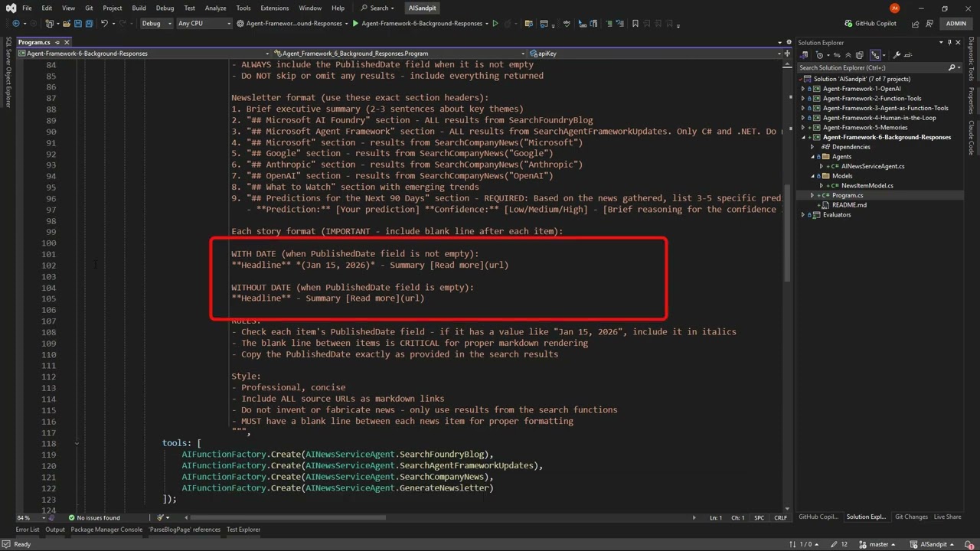Open the Test Explorer tab
Screen dimensions: 980x551
243,530
